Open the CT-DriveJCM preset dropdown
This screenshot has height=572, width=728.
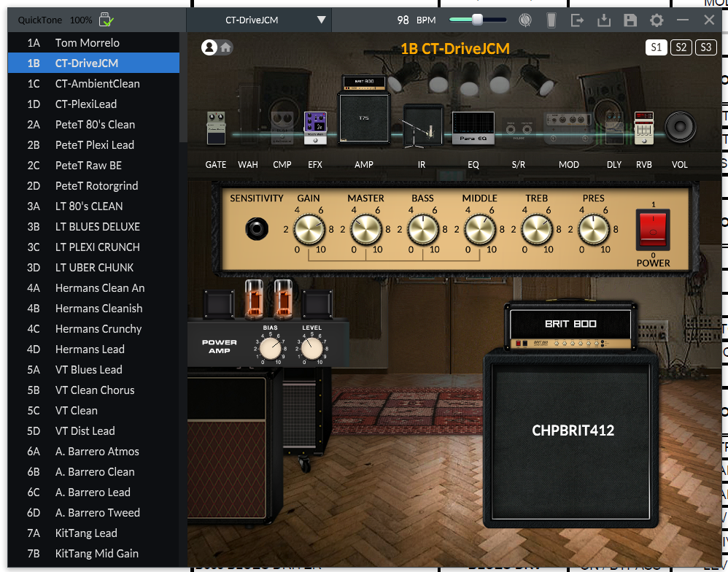(259, 20)
